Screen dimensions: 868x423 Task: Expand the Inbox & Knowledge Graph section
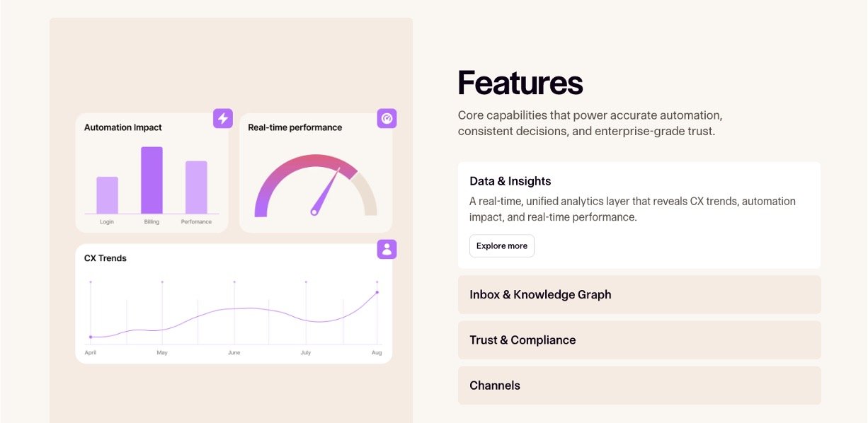(639, 294)
